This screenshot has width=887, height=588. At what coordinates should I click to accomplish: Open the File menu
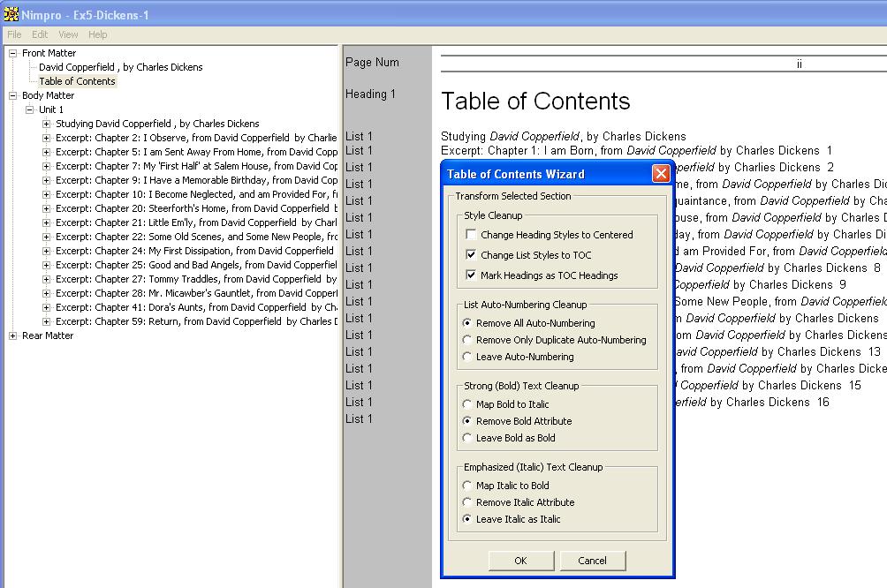[x=14, y=34]
